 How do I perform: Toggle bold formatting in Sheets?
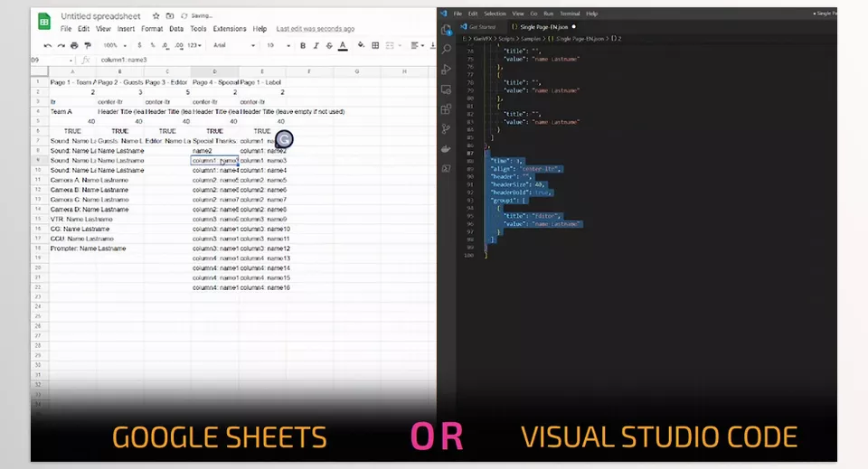click(x=303, y=45)
